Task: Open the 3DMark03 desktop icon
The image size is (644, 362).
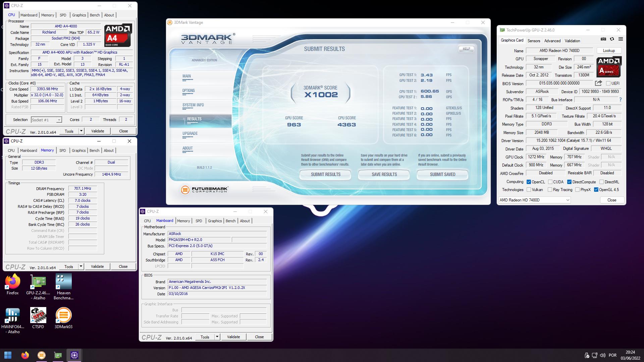Action: click(63, 318)
